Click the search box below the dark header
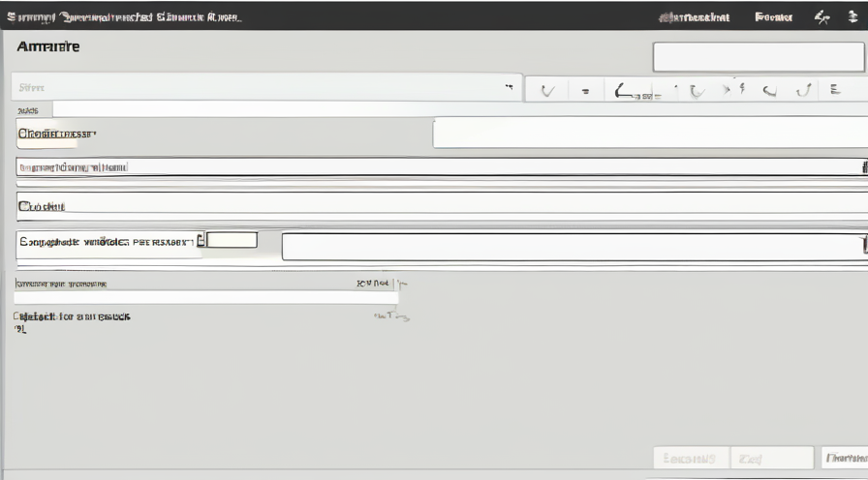Viewport: 868px width, 480px height. pos(758,57)
